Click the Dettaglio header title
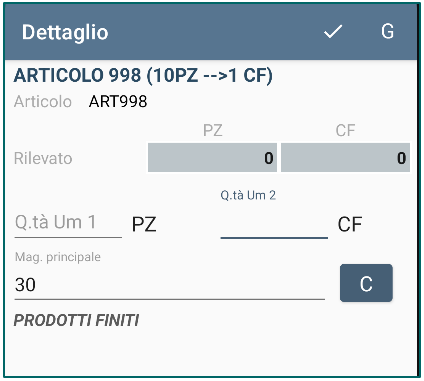This screenshot has width=424, height=381. 65,32
